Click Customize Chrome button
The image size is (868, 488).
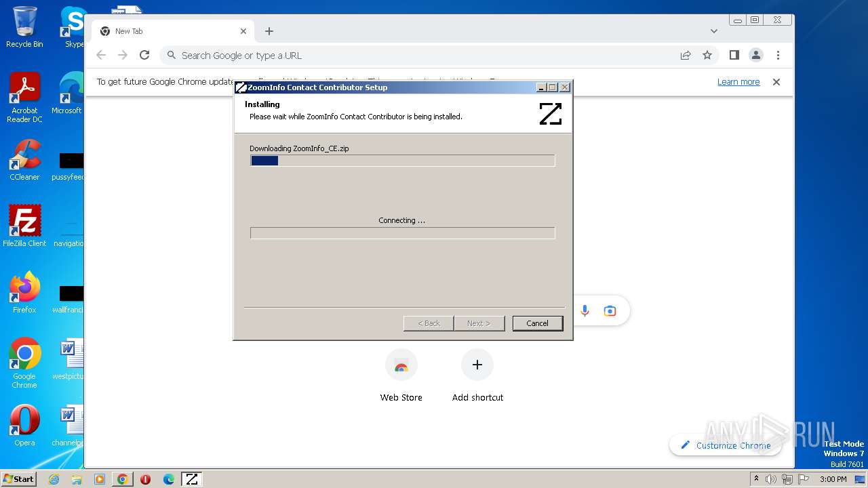[725, 445]
